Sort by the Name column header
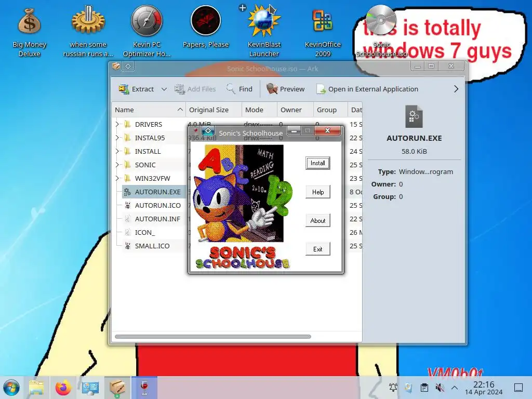Image resolution: width=532 pixels, height=399 pixels. [x=149, y=110]
